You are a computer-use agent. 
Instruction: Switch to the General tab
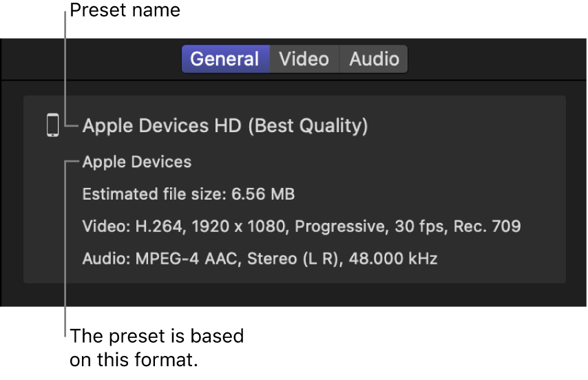coord(224,59)
